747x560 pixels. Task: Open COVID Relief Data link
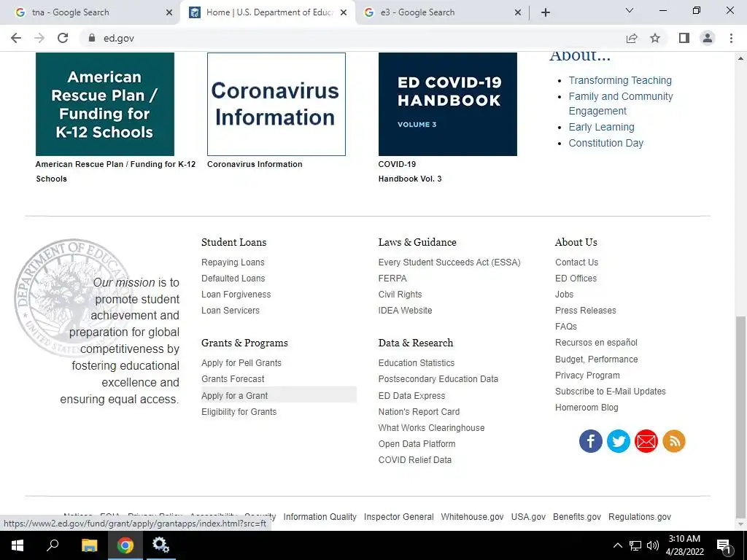click(415, 460)
